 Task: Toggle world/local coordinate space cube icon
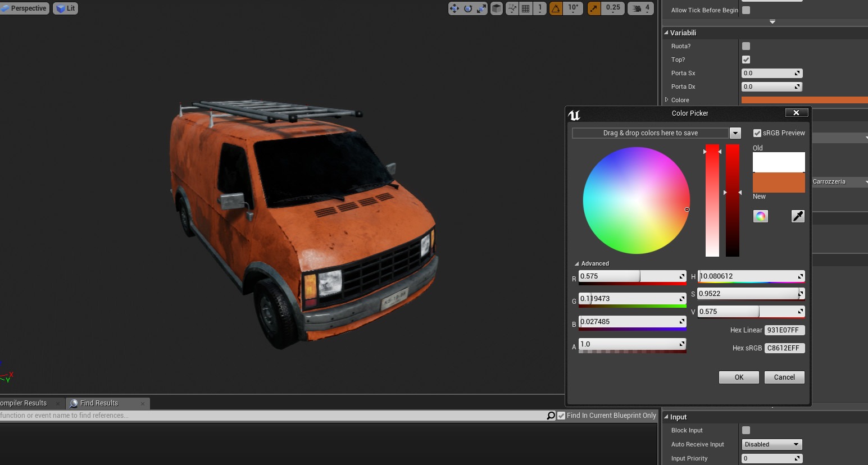(x=497, y=8)
